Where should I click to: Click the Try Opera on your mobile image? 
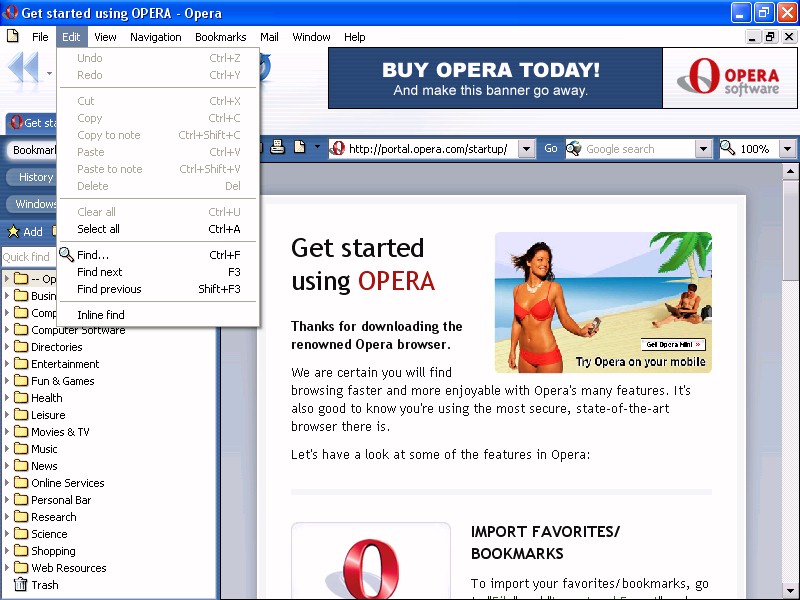point(603,302)
